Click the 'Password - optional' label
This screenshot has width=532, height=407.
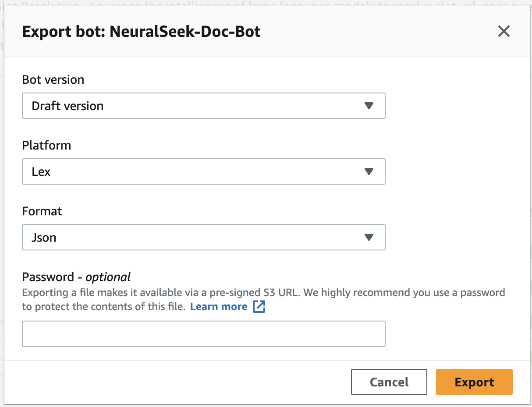tap(77, 277)
